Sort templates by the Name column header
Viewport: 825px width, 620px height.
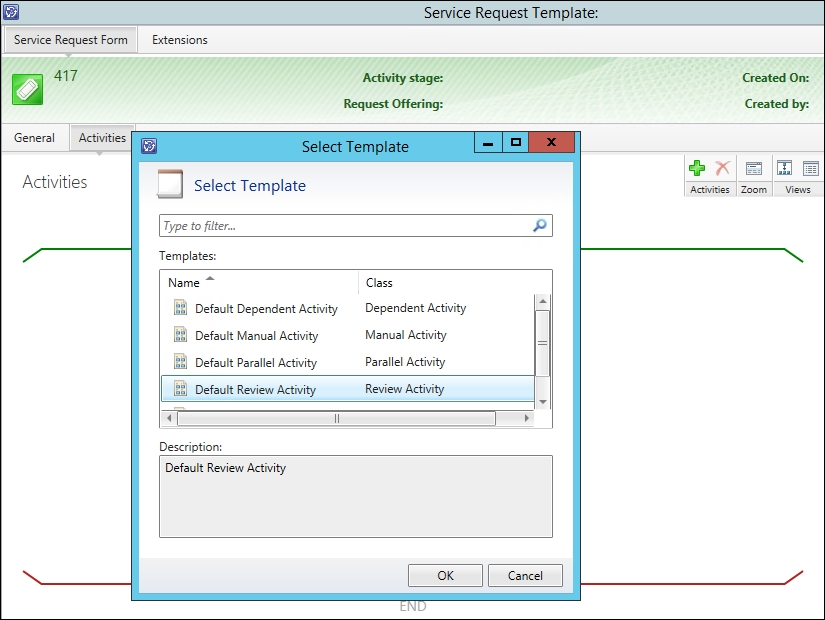[x=259, y=283]
